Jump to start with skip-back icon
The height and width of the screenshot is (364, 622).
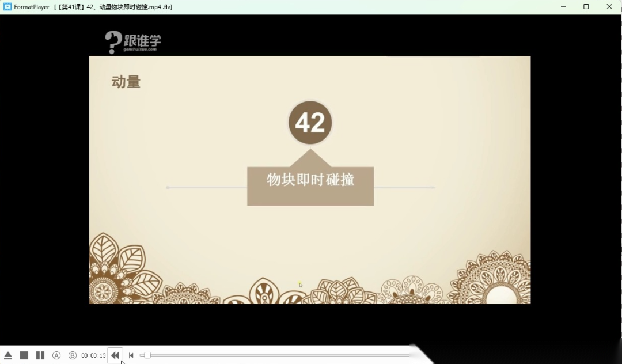[131, 355]
